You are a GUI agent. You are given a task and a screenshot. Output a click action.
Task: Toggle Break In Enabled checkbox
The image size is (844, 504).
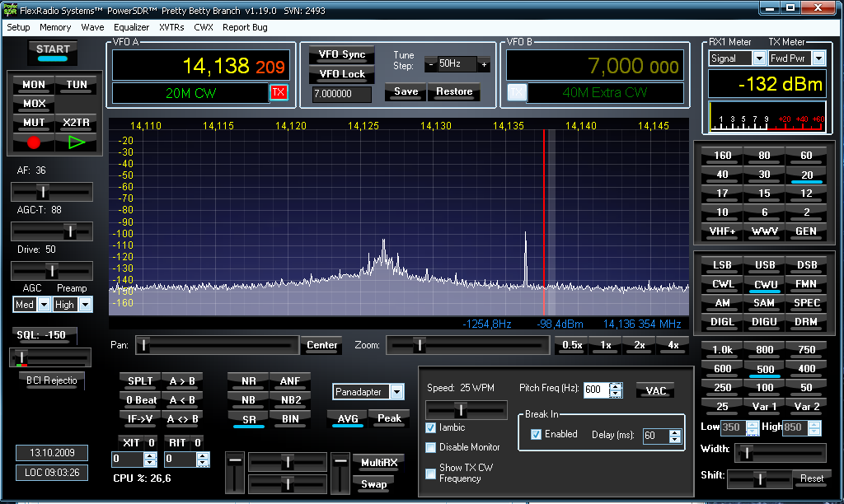click(x=537, y=434)
